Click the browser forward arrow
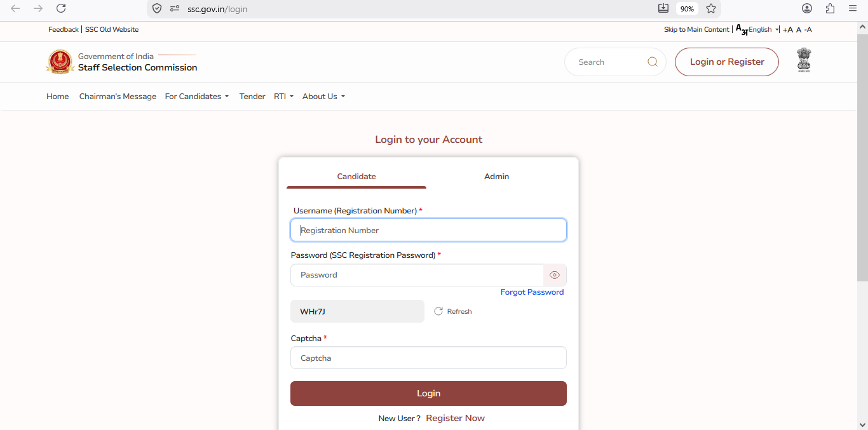This screenshot has height=430, width=868. tap(38, 8)
